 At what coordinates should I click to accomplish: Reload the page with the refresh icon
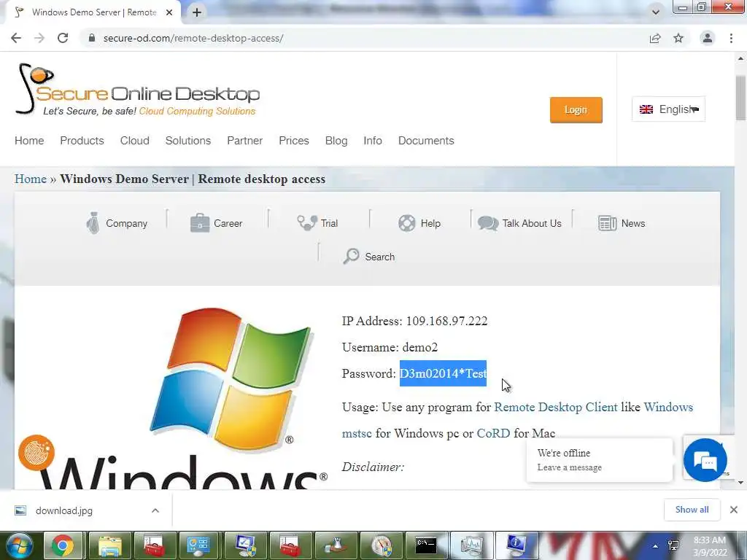[63, 38]
